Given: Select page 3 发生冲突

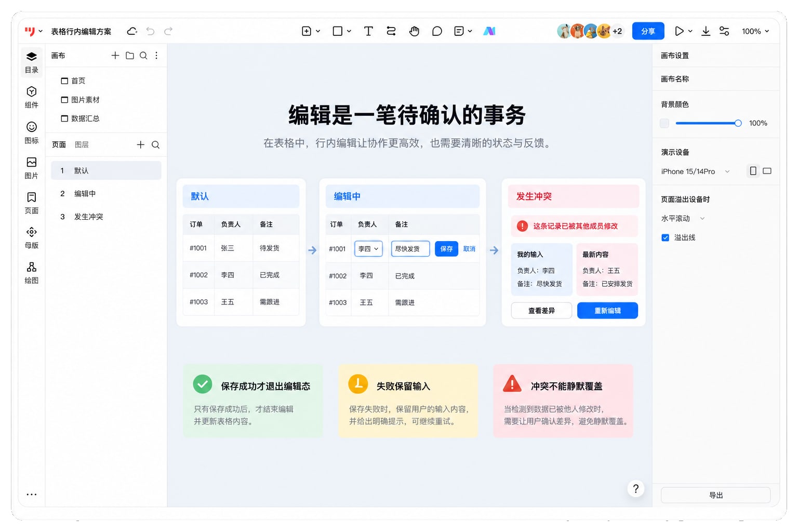Looking at the screenshot, I should (106, 217).
